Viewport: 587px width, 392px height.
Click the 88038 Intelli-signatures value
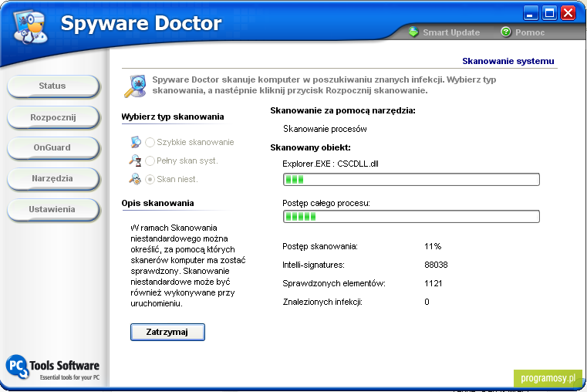pyautogui.click(x=436, y=265)
